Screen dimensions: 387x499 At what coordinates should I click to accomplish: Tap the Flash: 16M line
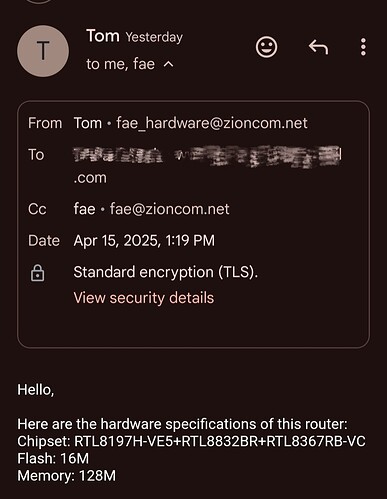point(53,458)
